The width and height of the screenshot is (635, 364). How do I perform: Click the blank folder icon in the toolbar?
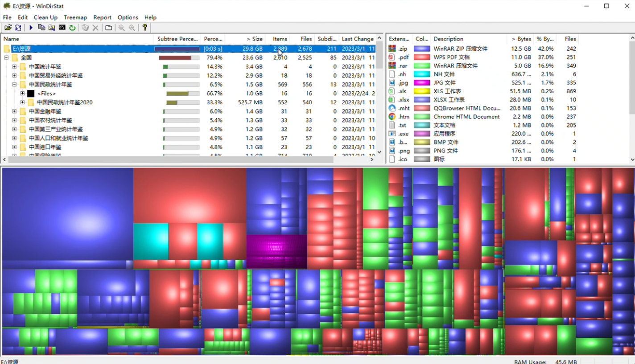(108, 28)
